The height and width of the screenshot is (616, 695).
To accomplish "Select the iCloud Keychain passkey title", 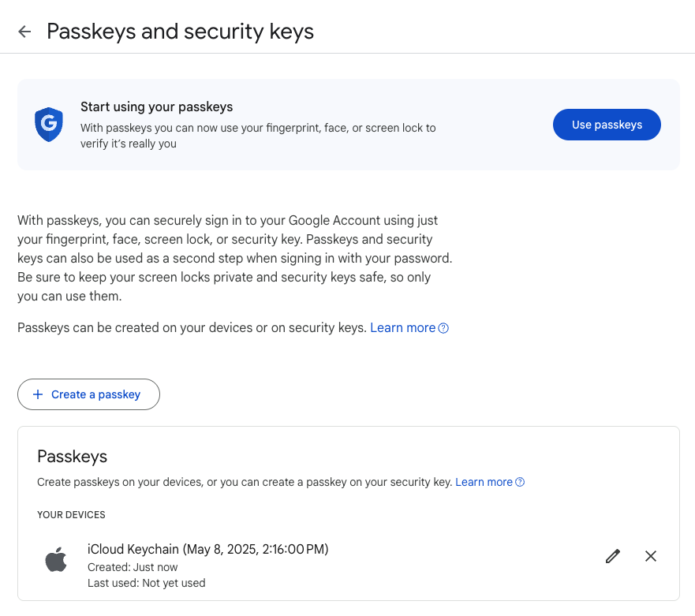I will [x=208, y=549].
